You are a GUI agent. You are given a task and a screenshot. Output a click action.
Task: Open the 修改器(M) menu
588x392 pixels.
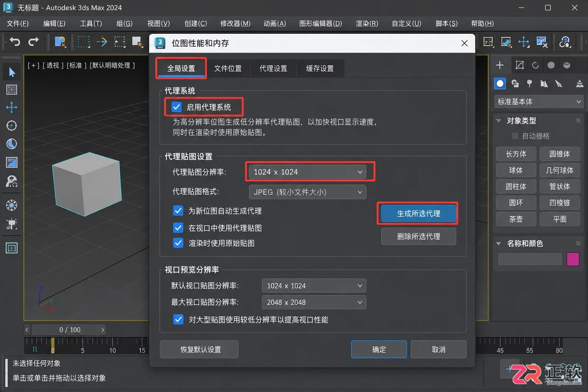(236, 23)
